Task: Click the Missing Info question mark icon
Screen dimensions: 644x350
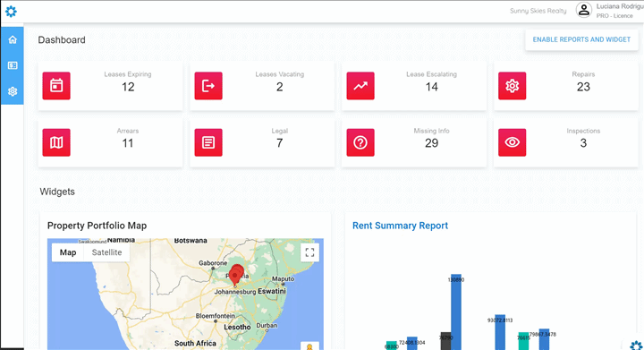Action: (360, 142)
